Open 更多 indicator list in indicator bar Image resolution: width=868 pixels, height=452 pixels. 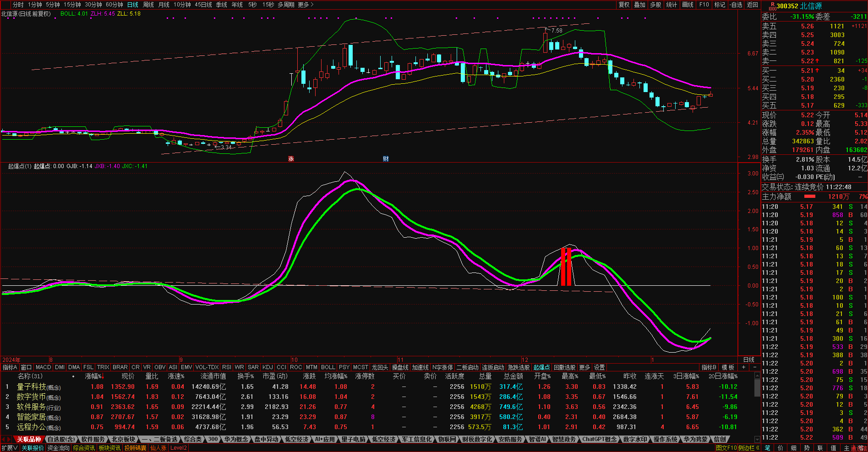coord(584,367)
